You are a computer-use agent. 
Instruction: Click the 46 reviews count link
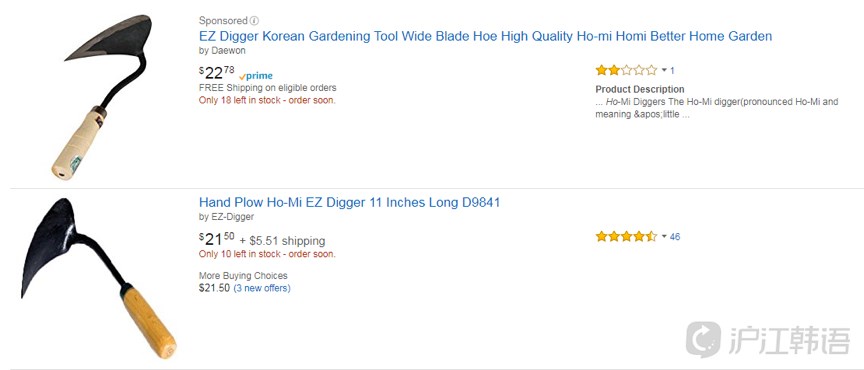(x=675, y=237)
